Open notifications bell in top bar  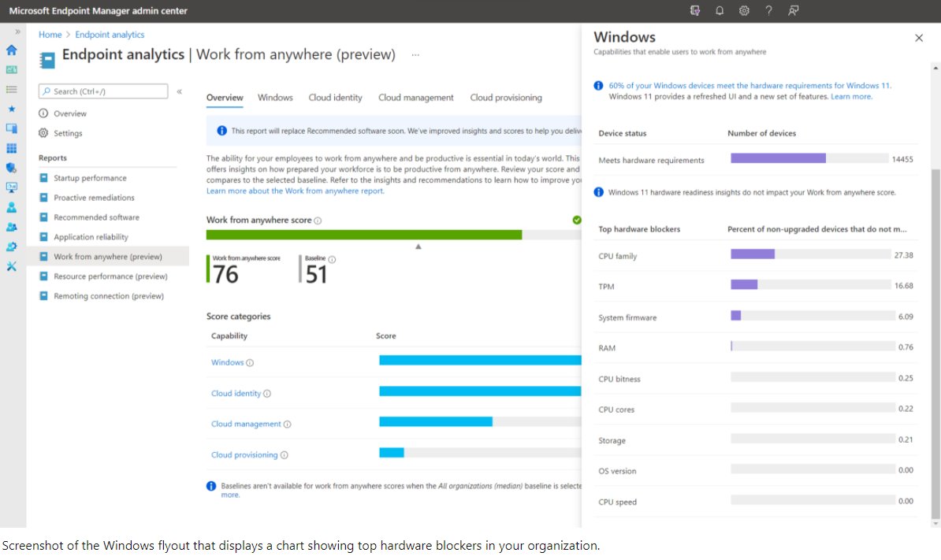click(720, 11)
